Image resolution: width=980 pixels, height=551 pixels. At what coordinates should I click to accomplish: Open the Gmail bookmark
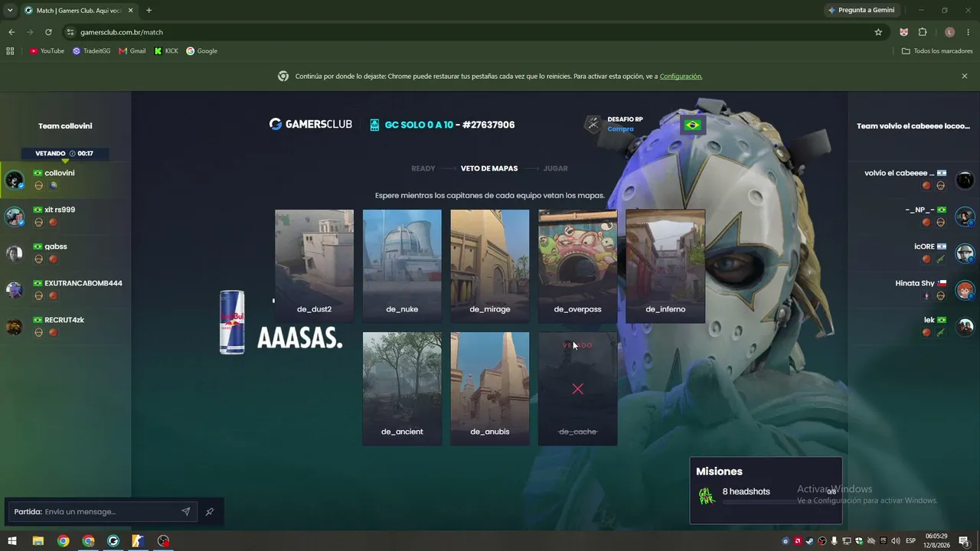(x=132, y=51)
